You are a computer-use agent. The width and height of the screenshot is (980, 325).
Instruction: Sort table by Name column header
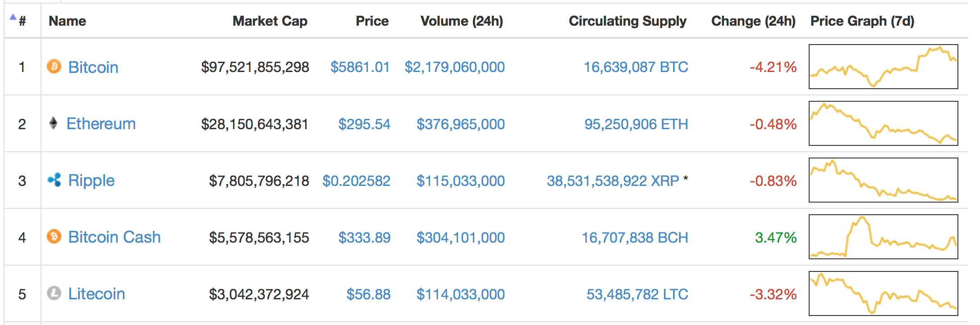[x=67, y=21]
